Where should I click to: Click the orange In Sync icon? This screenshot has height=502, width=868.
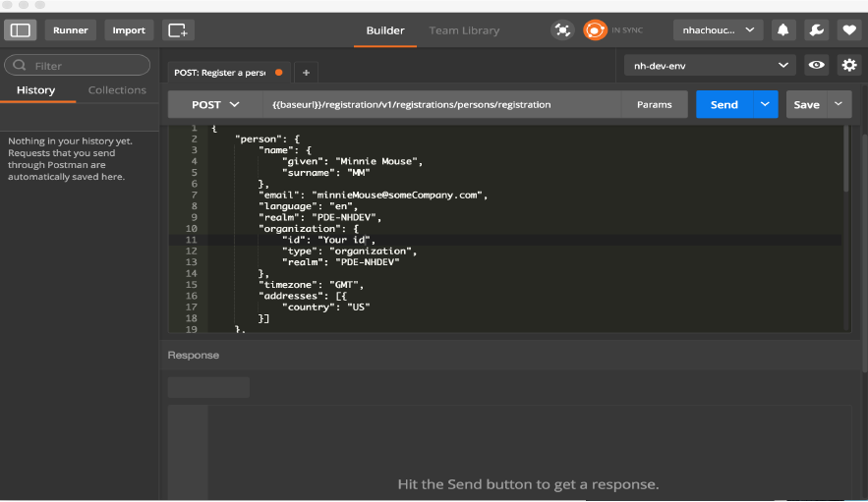click(595, 30)
